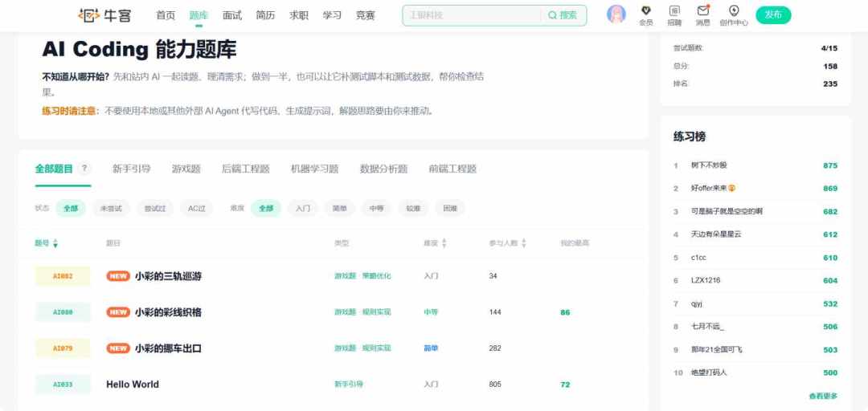Viewport: 868px width, 411px height.
Task: Click the 新手引导 type tag on Hello World
Action: [x=349, y=385]
